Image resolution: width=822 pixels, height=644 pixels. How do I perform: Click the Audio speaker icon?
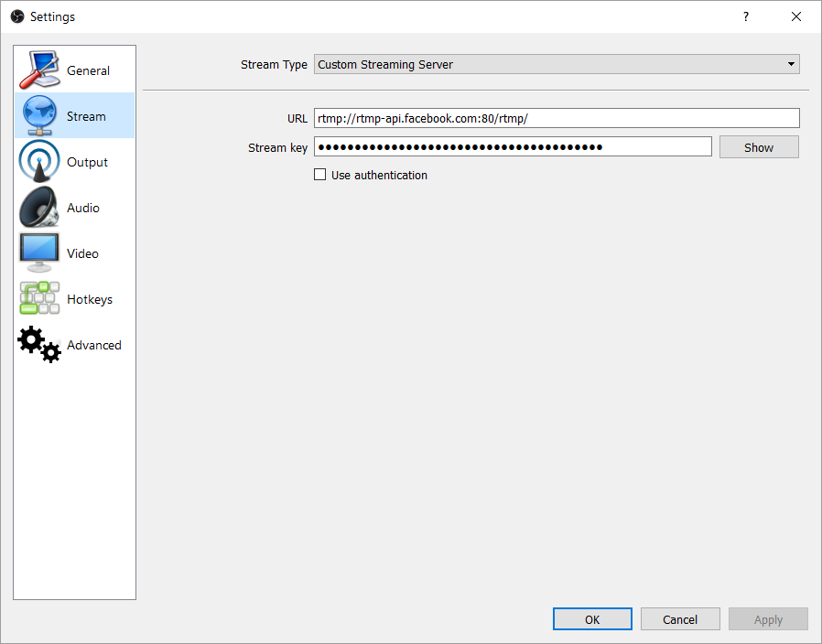39,208
